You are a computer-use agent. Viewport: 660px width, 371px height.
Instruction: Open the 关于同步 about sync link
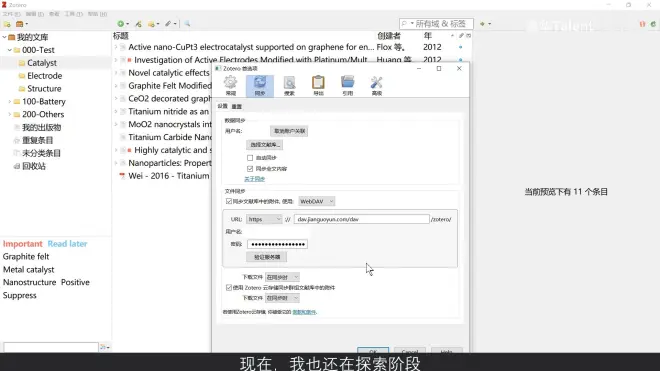click(255, 179)
